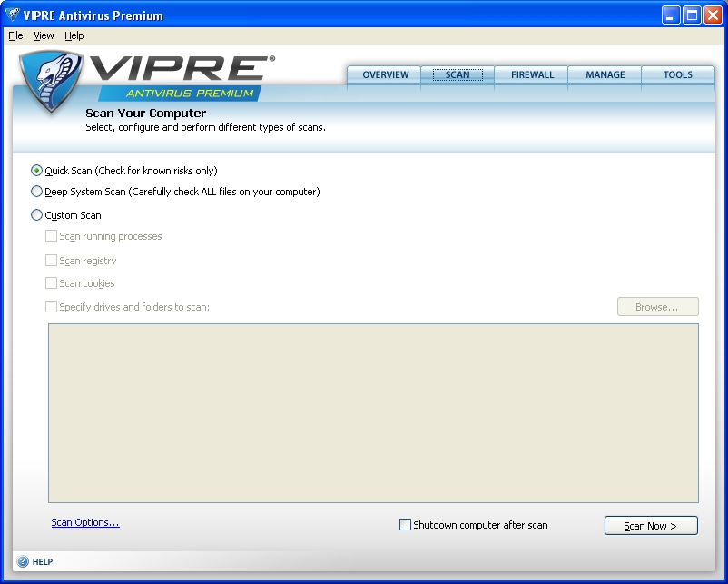Tick the Scan running processes checkbox
Screen dimensions: 728x584
pyautogui.click(x=51, y=236)
